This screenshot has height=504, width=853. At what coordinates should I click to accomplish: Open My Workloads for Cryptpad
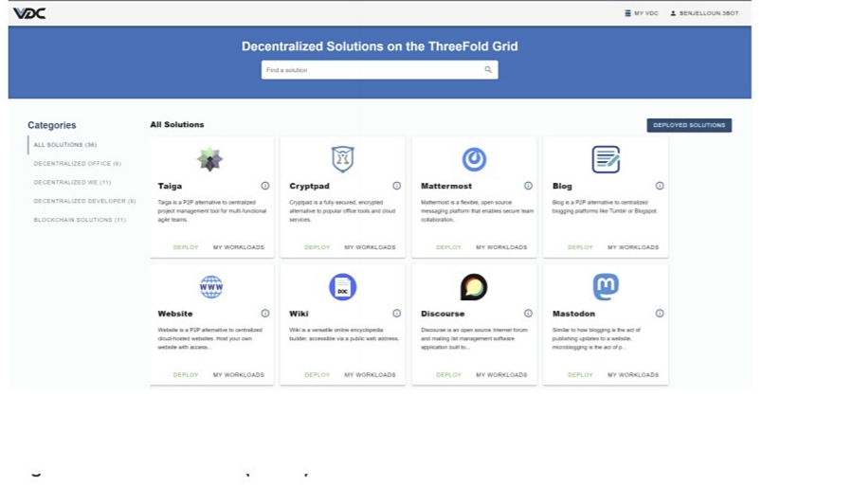(370, 247)
